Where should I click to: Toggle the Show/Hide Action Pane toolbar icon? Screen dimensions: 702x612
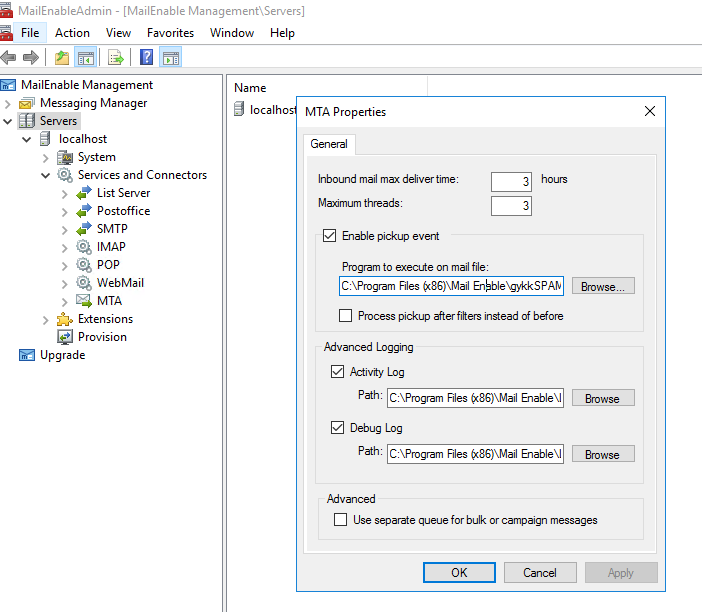click(x=170, y=57)
